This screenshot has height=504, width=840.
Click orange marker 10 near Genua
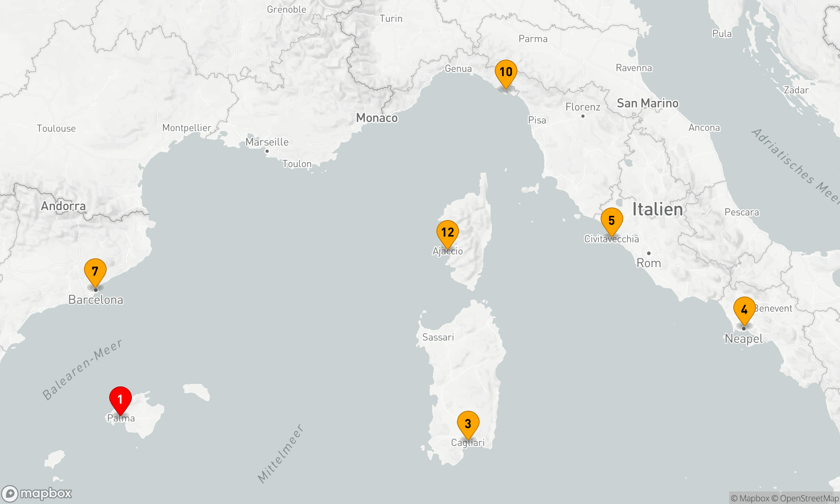pos(506,72)
